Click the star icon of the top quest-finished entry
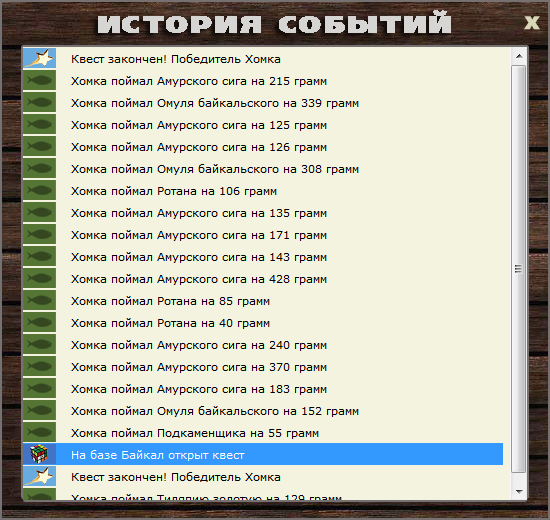The width and height of the screenshot is (550, 520). pyautogui.click(x=39, y=58)
